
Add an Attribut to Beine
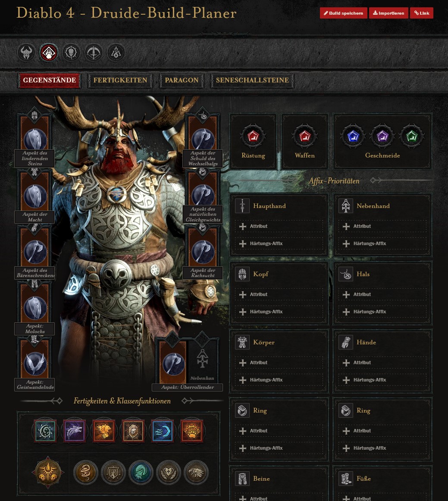[279, 498]
